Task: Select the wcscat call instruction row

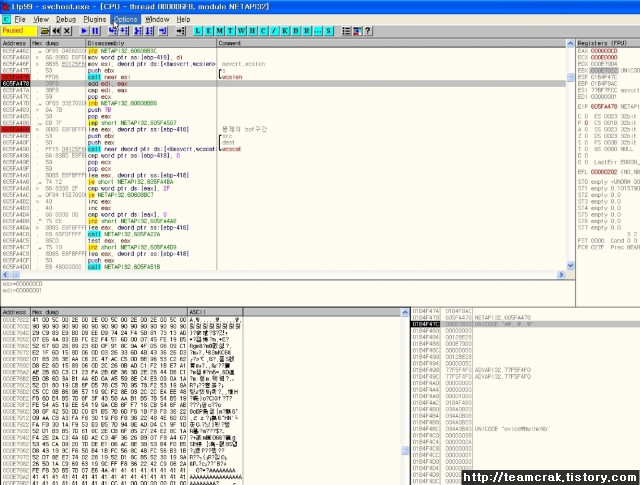Action: (x=284, y=149)
